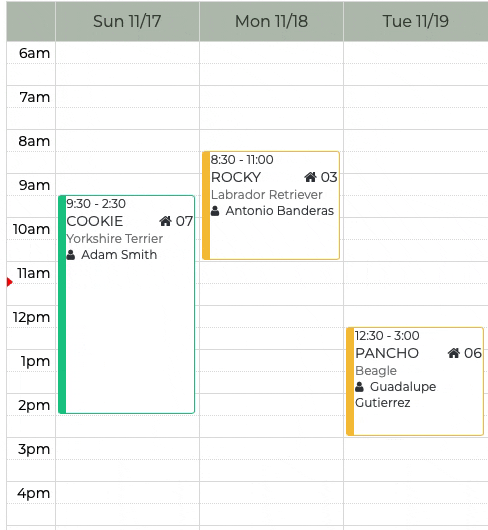
Task: Click the red current-time arrow marker
Action: pos(9,282)
